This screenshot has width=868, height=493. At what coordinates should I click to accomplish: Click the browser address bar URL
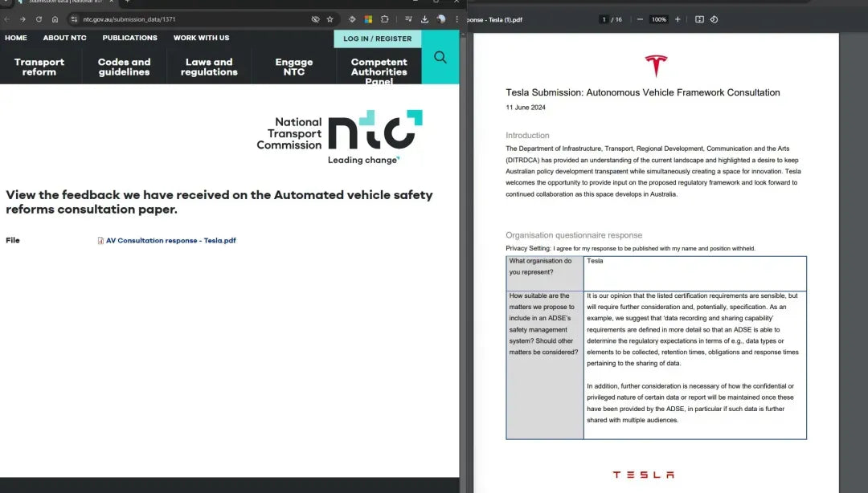tap(129, 19)
